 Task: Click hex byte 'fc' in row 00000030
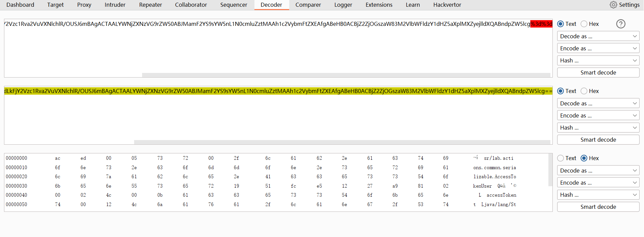(293, 186)
